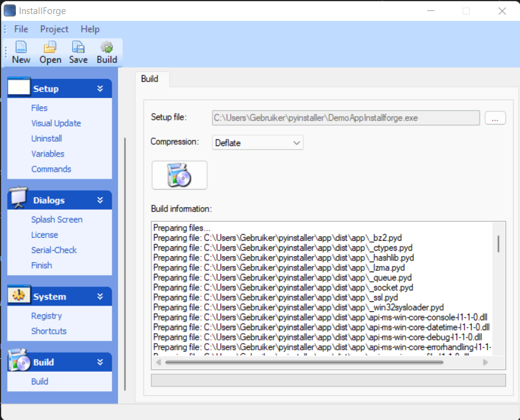Open the Registry page under System
Viewport: 520px width, 420px height.
[46, 315]
